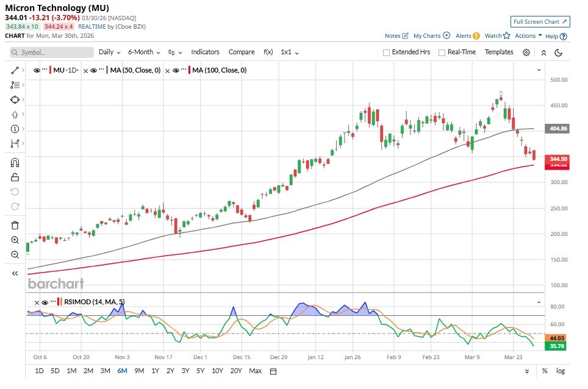Expand the 6-Month period dropdown
Viewport: 588px width, 389px height.
[144, 52]
